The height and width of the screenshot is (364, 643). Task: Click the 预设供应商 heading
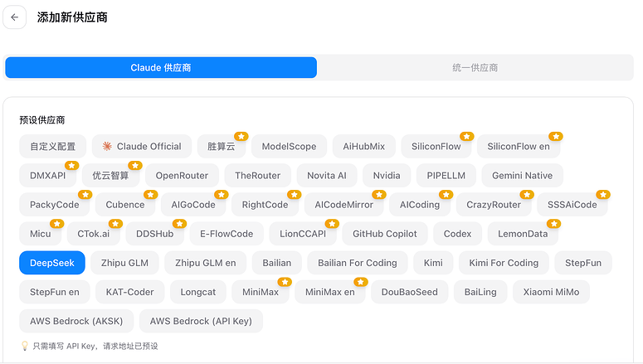click(42, 120)
